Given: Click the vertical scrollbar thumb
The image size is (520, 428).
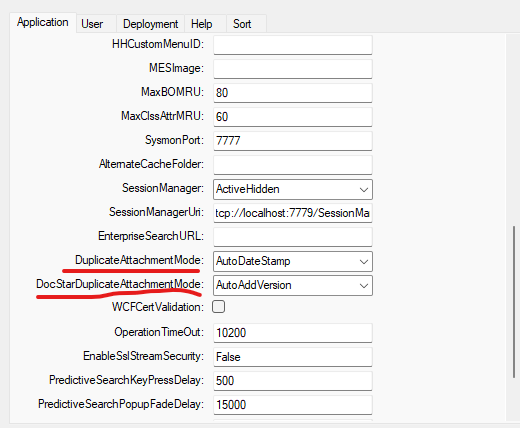Looking at the screenshot, I should [x=514, y=302].
